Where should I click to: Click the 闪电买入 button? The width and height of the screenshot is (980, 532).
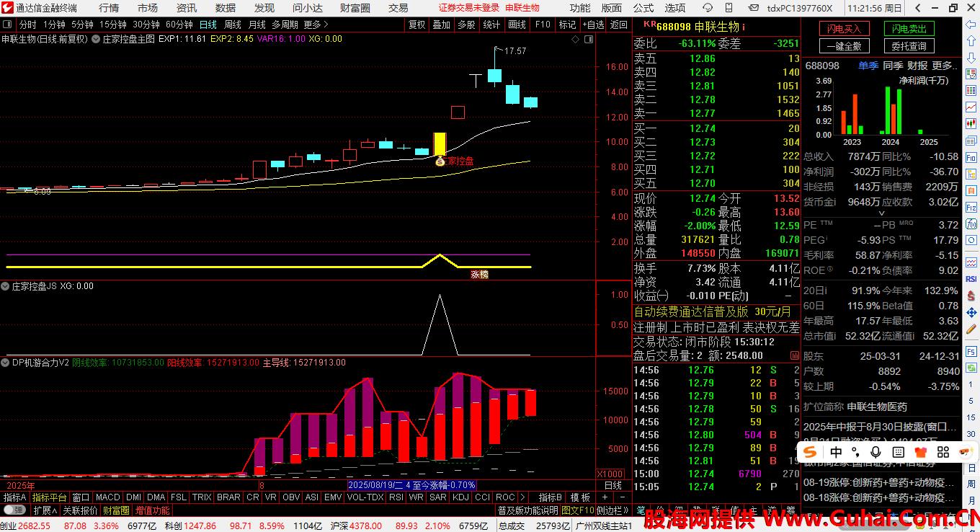[844, 29]
